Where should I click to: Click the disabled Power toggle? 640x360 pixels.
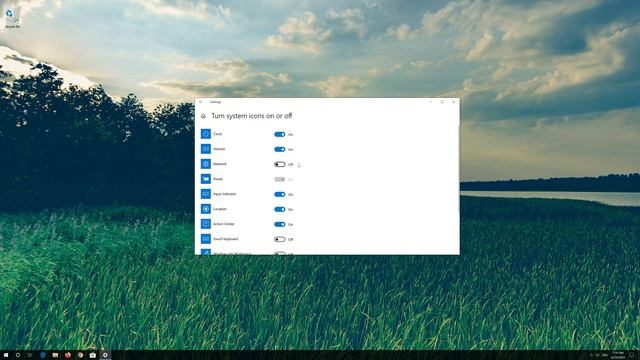280,179
